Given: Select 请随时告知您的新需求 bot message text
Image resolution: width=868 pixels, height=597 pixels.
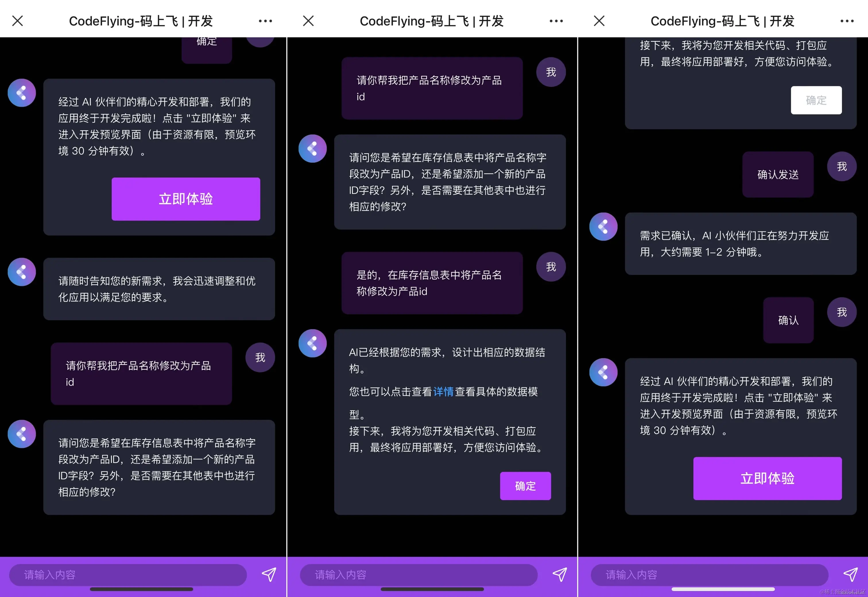Looking at the screenshot, I should [157, 289].
